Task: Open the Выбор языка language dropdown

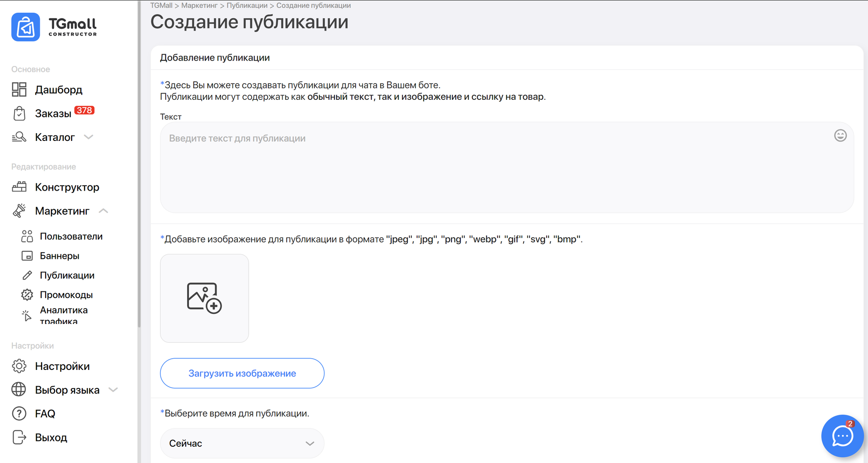Action: (x=113, y=390)
